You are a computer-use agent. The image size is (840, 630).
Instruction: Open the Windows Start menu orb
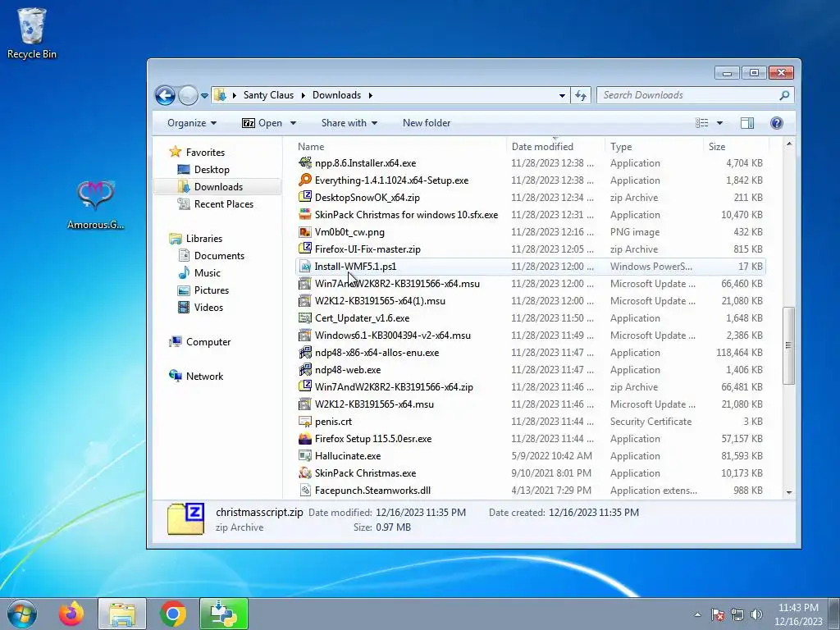[22, 614]
